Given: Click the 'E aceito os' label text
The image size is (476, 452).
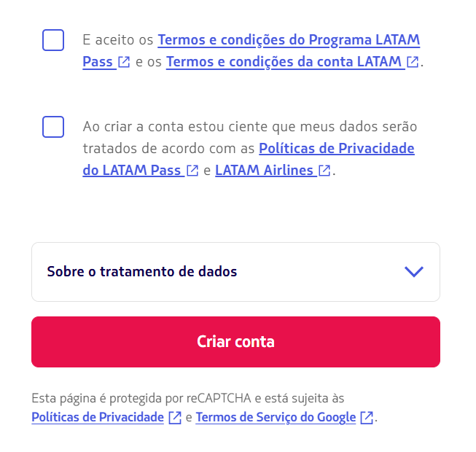Looking at the screenshot, I should [x=118, y=40].
